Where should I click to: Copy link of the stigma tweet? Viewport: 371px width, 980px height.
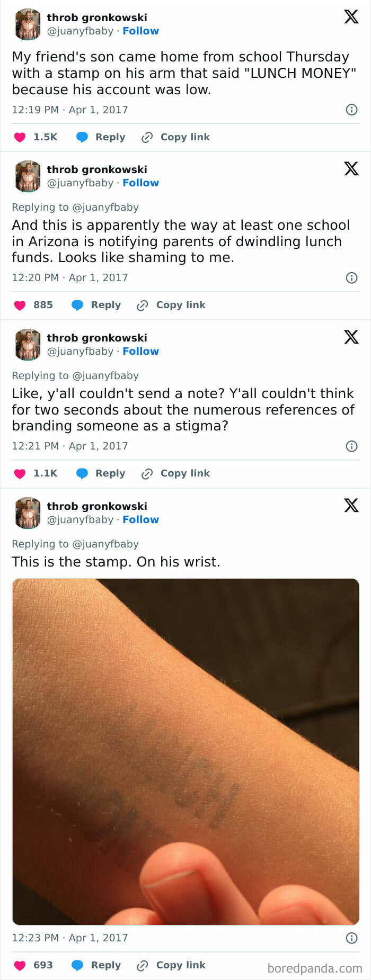pyautogui.click(x=185, y=473)
